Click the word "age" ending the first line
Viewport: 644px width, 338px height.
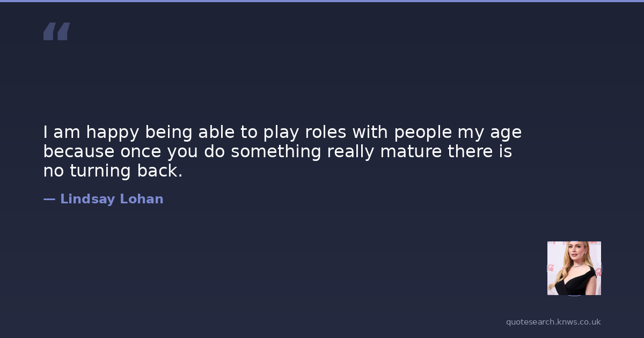(x=506, y=133)
